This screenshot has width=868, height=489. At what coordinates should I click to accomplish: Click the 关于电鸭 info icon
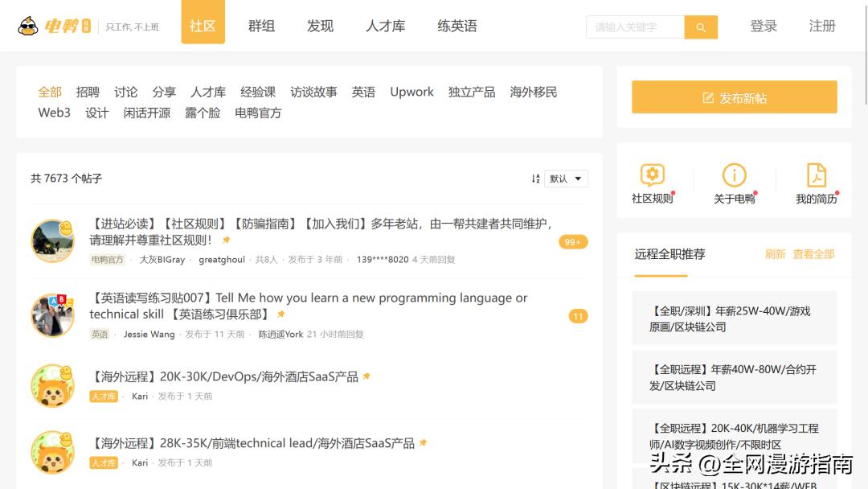[734, 176]
